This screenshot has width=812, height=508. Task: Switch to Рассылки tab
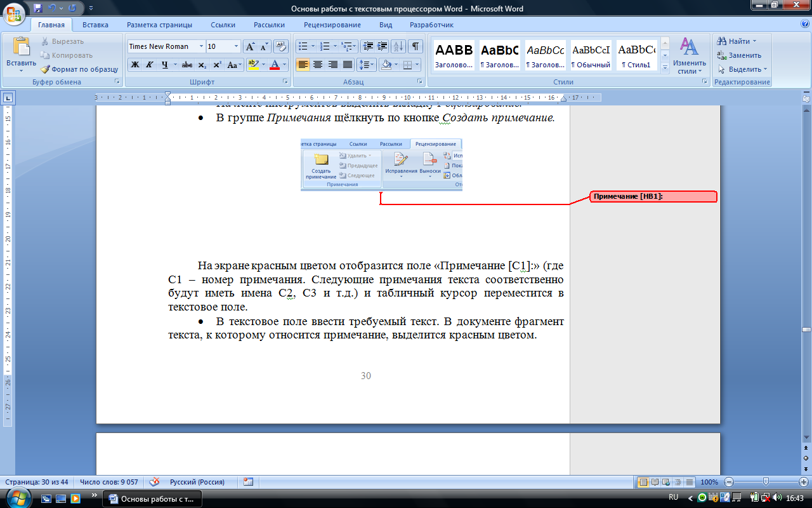pos(269,25)
